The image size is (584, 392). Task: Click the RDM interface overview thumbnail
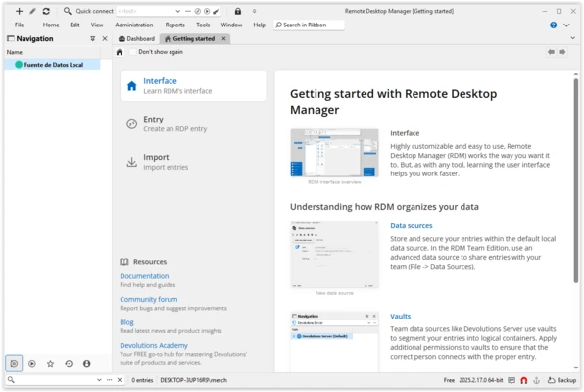coord(334,153)
